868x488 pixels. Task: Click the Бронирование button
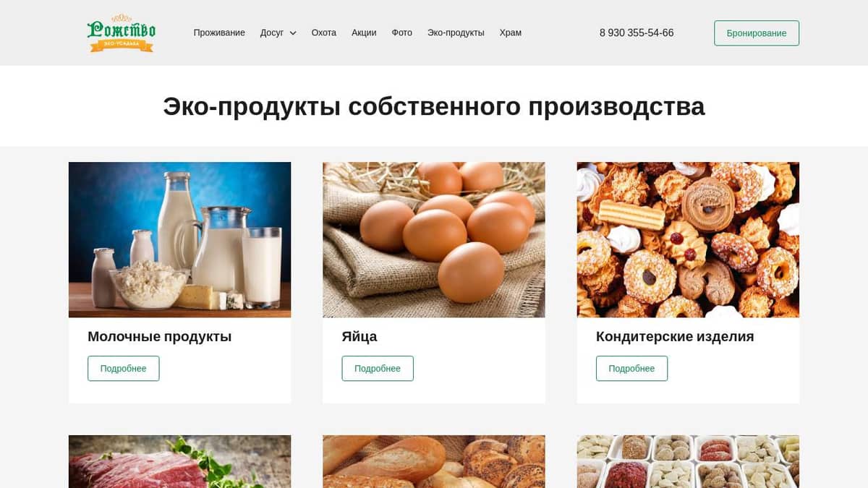pyautogui.click(x=757, y=33)
